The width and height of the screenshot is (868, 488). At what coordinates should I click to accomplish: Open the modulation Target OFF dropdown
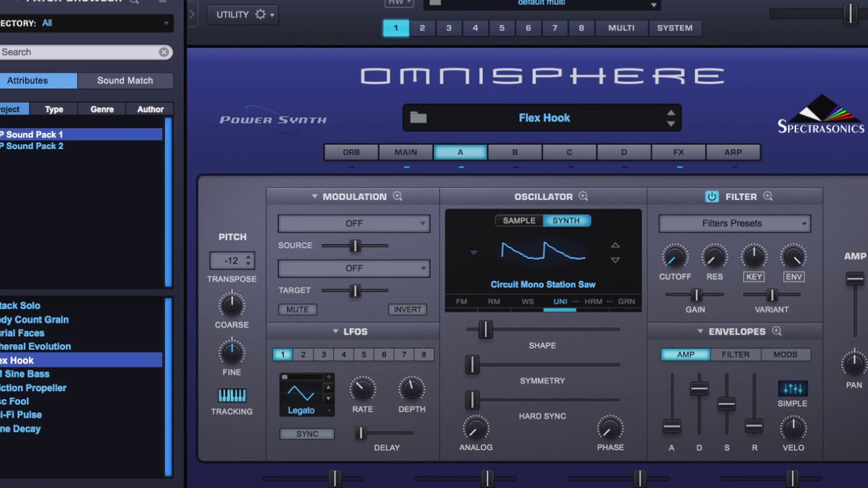click(354, 269)
